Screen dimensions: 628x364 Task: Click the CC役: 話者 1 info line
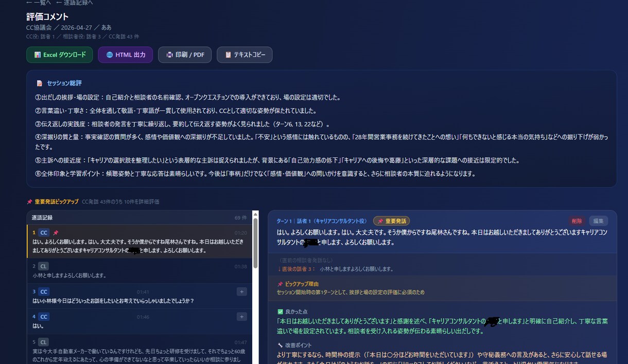[x=82, y=37]
